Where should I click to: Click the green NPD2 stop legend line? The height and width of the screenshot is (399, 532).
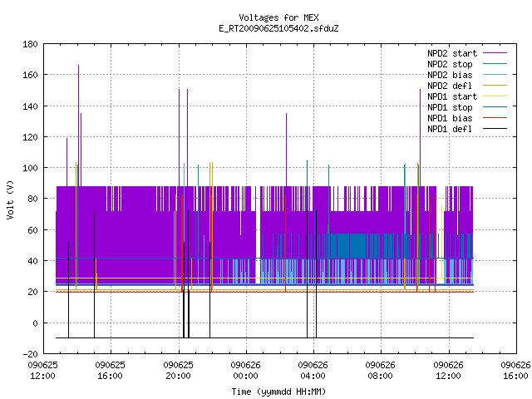[495, 64]
